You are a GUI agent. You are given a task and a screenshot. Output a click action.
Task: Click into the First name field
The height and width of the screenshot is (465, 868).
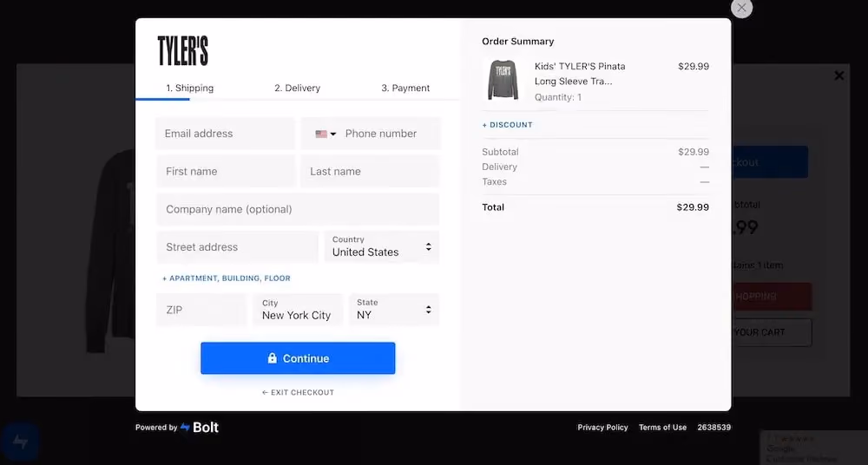coord(226,172)
